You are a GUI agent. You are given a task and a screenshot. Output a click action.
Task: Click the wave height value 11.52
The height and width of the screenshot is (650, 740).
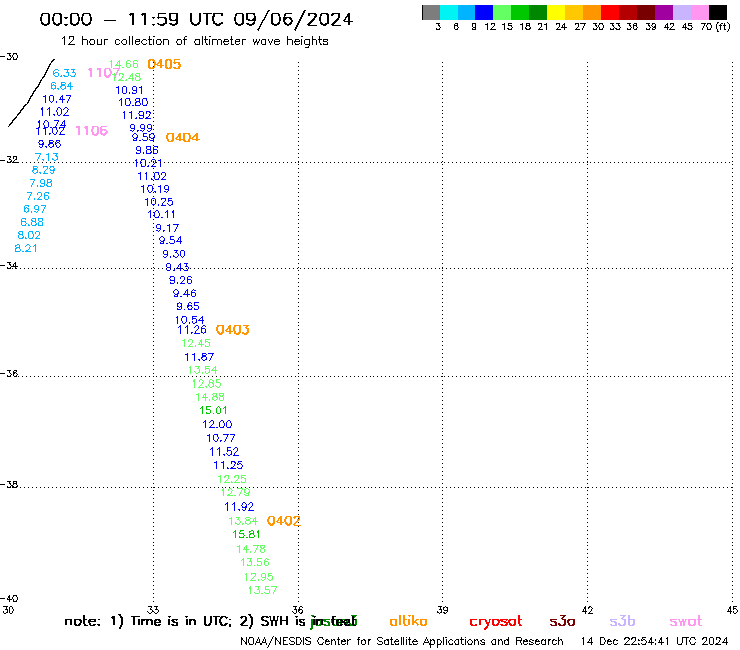(x=224, y=452)
